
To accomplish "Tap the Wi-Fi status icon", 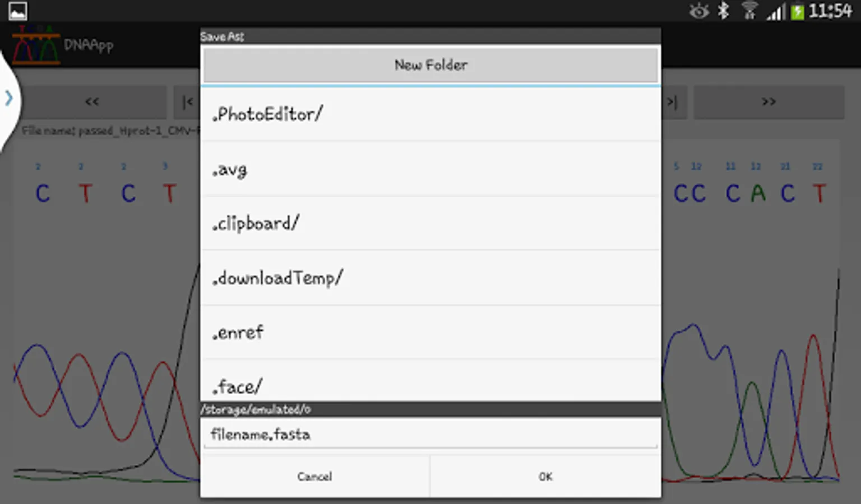I will click(x=749, y=11).
